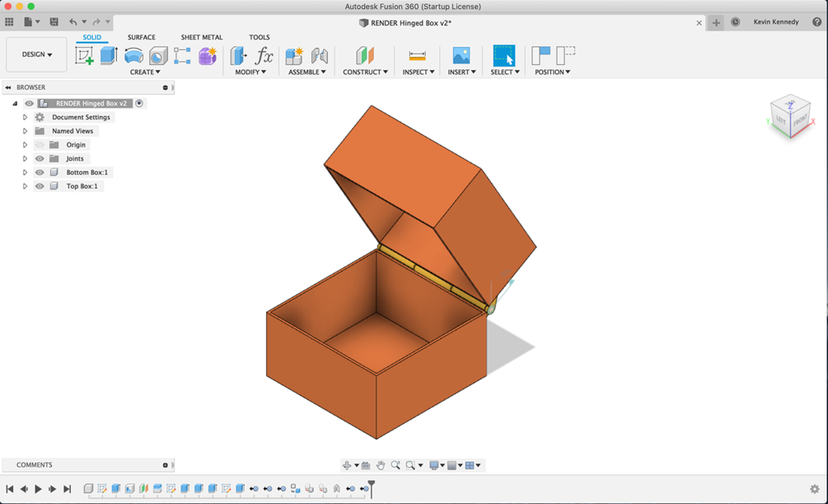Screen dimensions: 828x504
Task: Expand the Joints folder in browser
Action: [x=25, y=158]
